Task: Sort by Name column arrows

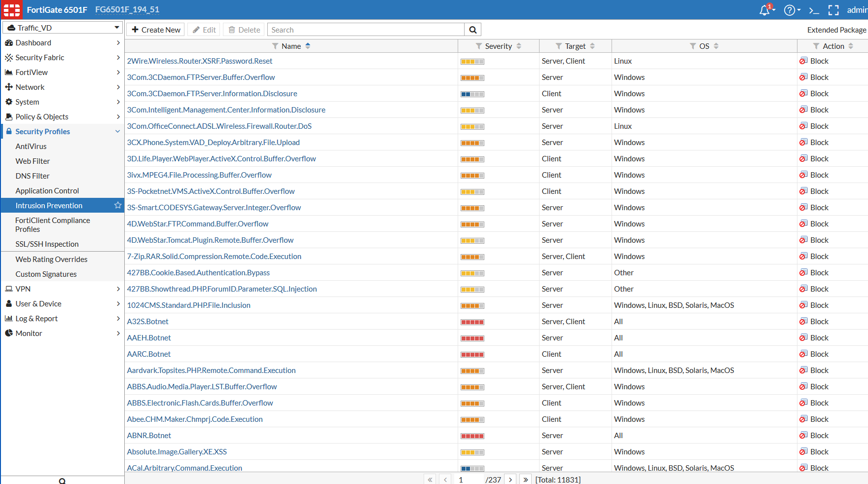Action: pyautogui.click(x=308, y=46)
